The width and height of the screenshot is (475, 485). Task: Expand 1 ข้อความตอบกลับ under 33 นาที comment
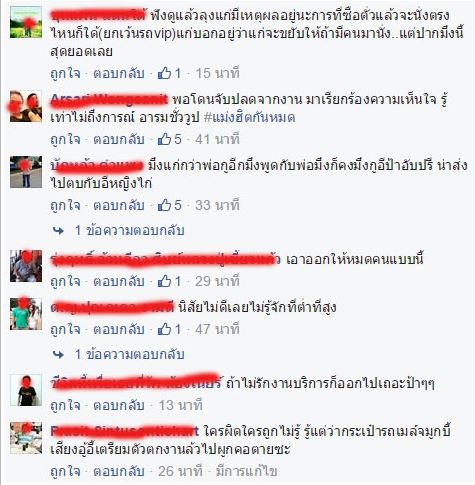[129, 230]
